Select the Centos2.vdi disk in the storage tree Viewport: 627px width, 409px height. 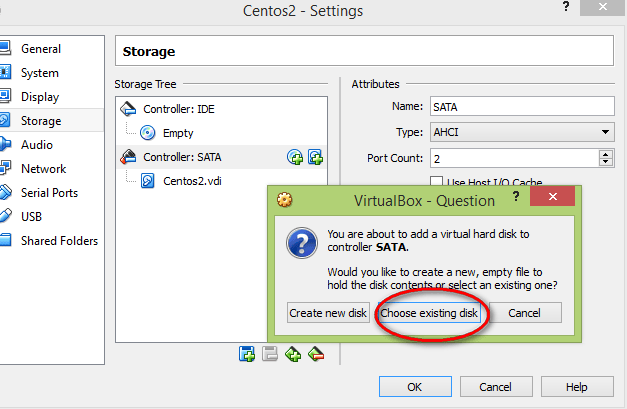click(194, 181)
